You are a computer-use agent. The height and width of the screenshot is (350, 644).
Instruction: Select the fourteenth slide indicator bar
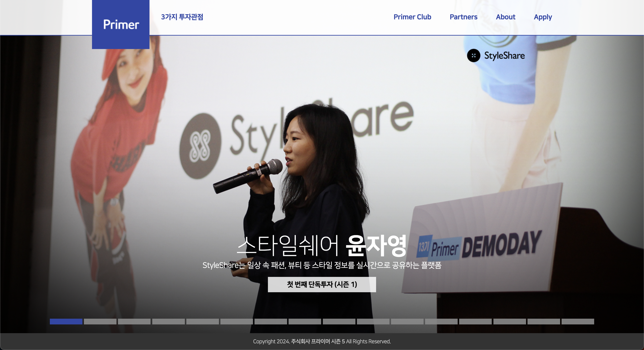509,321
